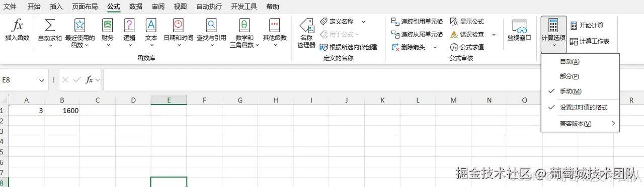
Task: Expand the 定义名称 dropdown arrow
Action: pyautogui.click(x=363, y=22)
